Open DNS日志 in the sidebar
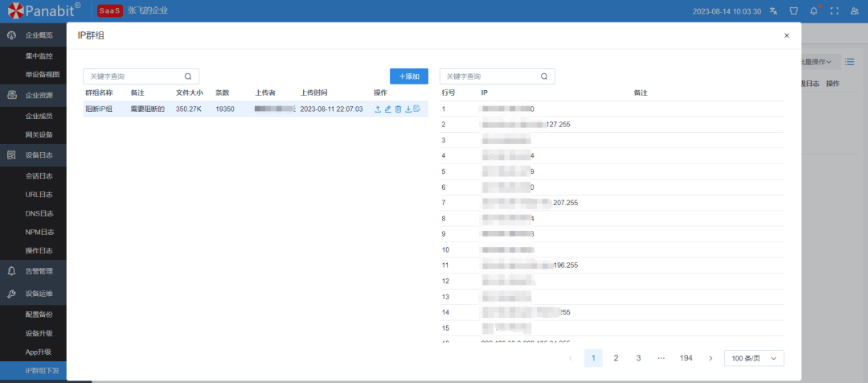The height and width of the screenshot is (383, 868). (x=39, y=213)
